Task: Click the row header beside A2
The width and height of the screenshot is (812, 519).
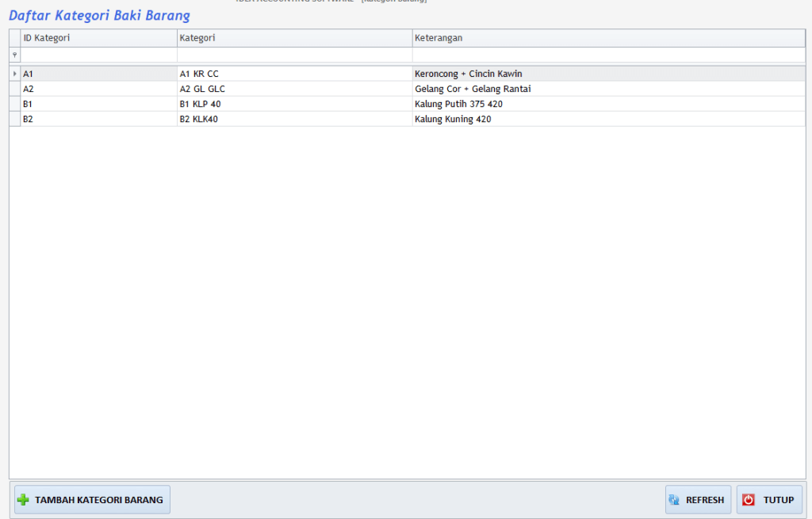Action: coord(14,89)
